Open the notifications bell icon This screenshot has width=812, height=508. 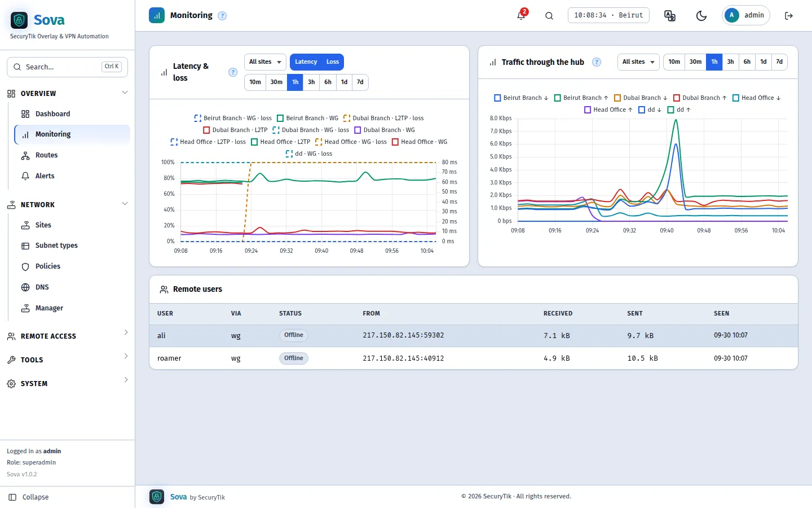(x=521, y=15)
